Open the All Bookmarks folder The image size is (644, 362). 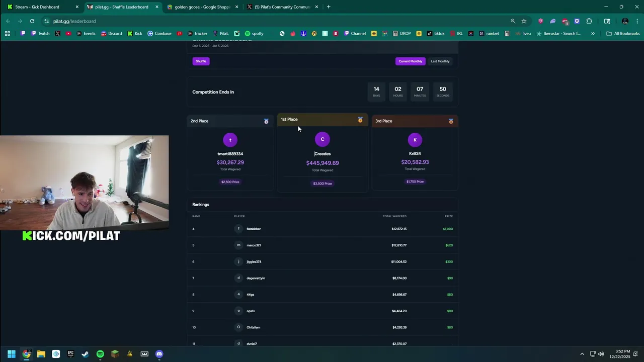coord(623,34)
